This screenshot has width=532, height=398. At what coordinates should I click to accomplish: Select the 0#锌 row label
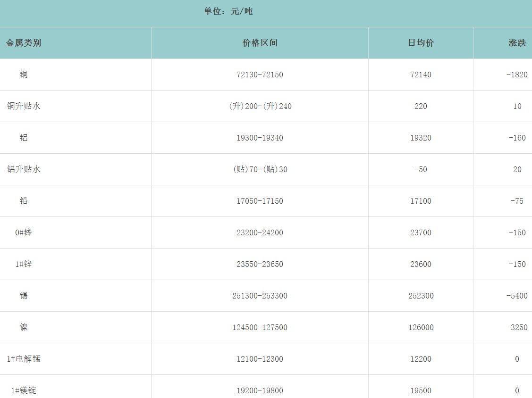(x=24, y=232)
